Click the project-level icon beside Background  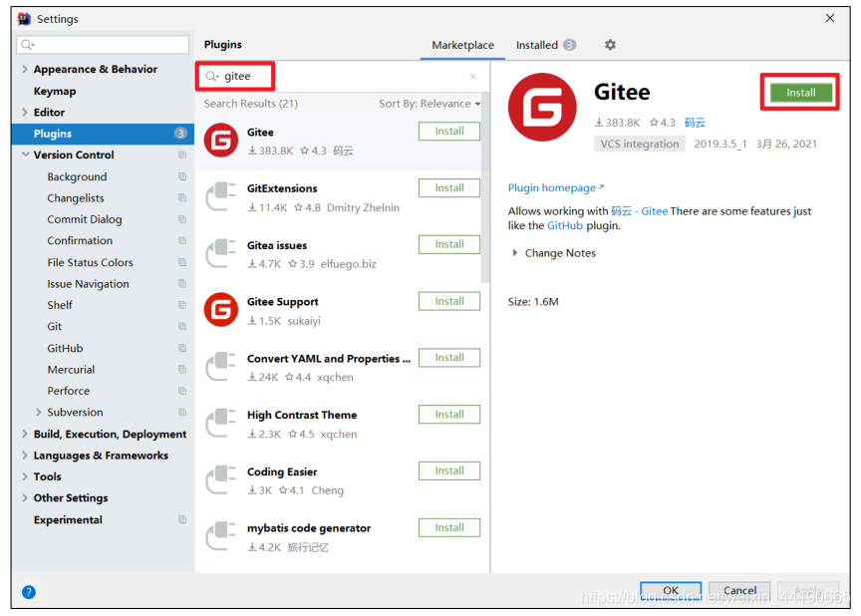182,176
